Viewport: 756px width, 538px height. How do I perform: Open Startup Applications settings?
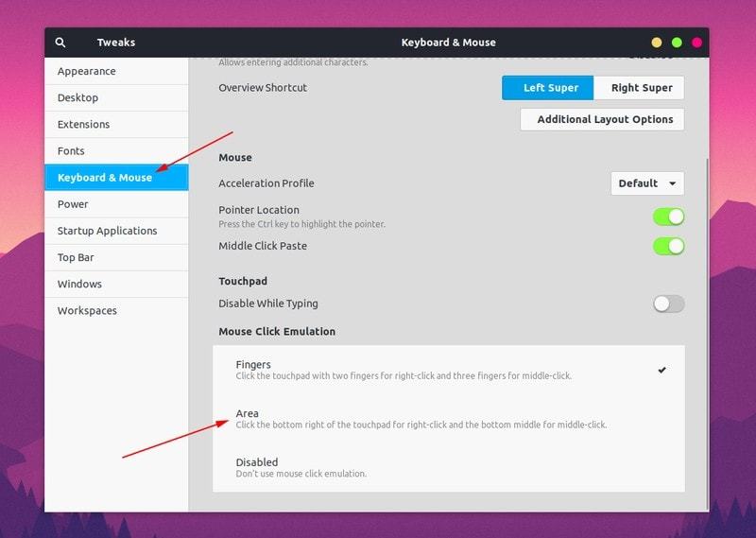(x=107, y=231)
